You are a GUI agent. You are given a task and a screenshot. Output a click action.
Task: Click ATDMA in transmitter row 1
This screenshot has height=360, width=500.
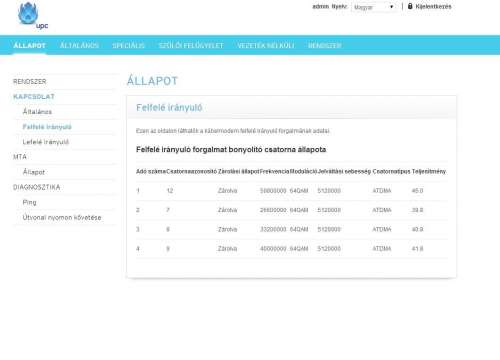[382, 191]
